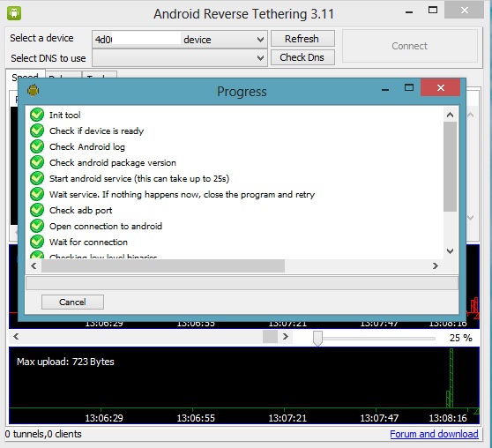This screenshot has height=448, width=492.
Task: Cancel the progress dialog
Action: 72,302
